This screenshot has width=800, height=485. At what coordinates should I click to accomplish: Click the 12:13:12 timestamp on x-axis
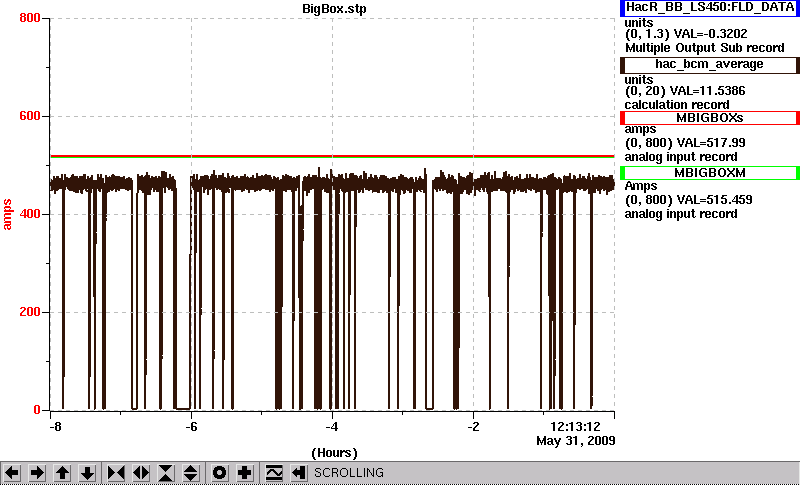575,427
